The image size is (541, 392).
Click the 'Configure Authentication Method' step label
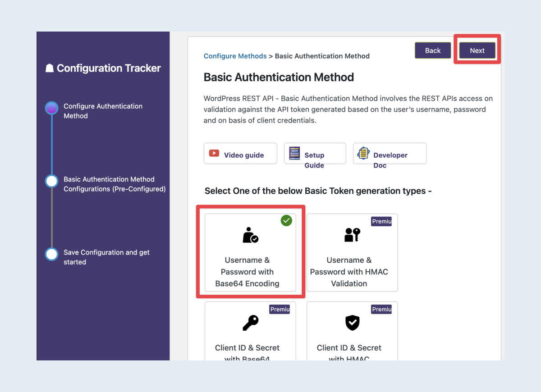(103, 111)
